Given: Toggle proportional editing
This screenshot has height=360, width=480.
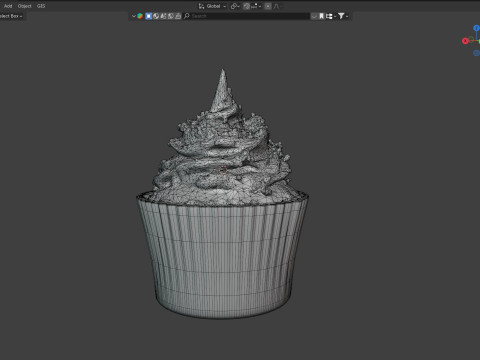Looking at the screenshot, I should [268, 6].
